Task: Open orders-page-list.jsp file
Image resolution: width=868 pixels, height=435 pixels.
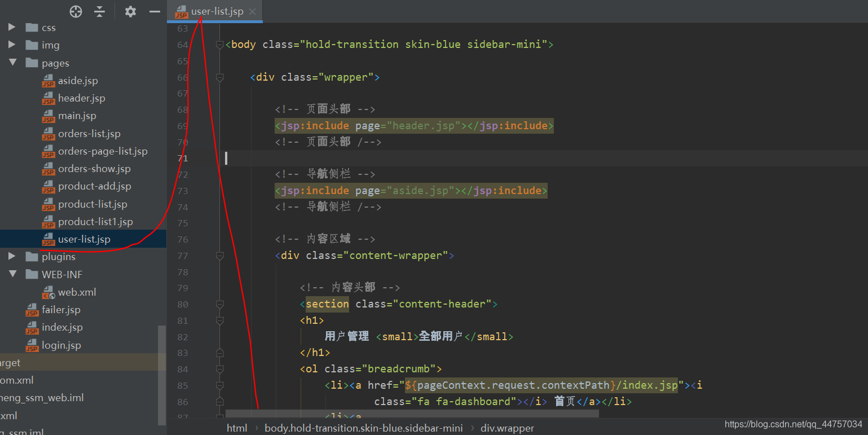Action: [x=103, y=151]
